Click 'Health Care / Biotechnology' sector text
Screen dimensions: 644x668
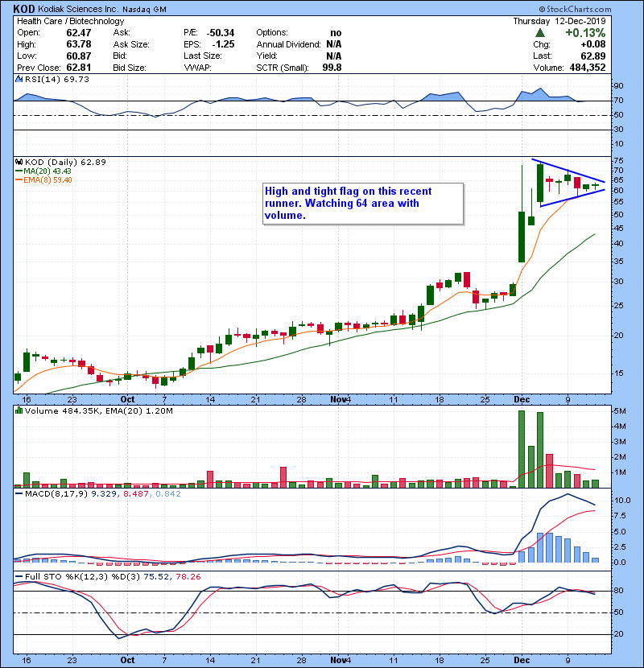point(71,21)
